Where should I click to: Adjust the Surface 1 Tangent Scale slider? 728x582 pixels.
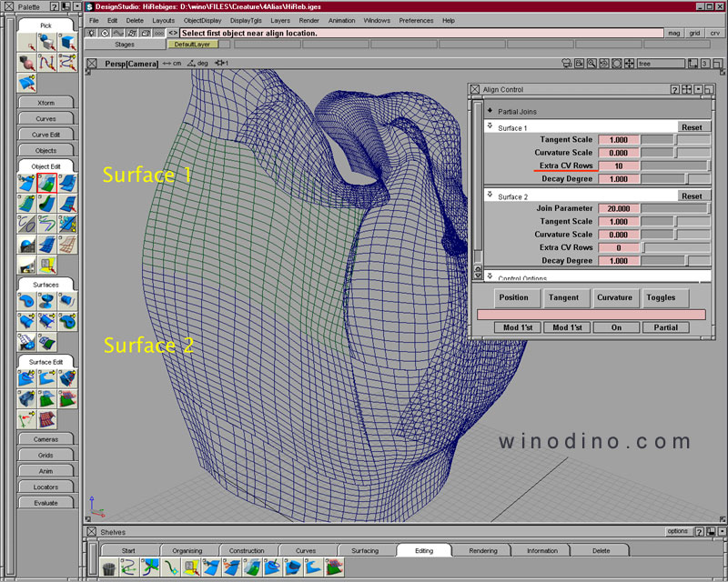[x=676, y=140]
